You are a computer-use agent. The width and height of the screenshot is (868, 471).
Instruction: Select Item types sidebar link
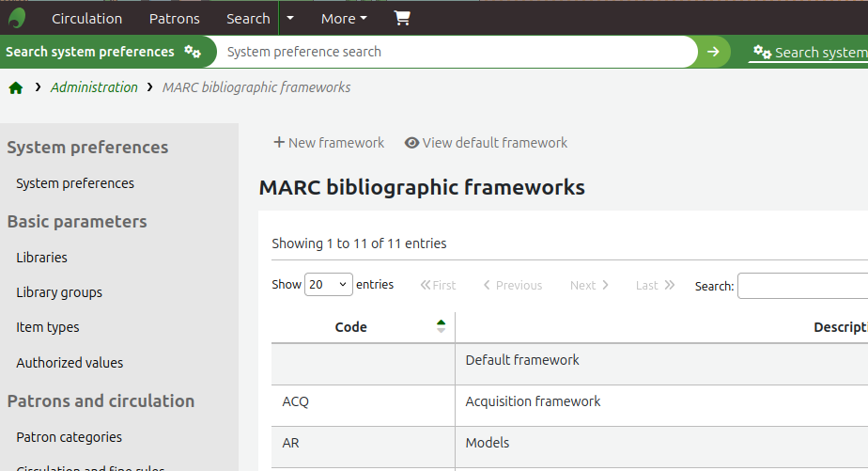[x=48, y=327]
